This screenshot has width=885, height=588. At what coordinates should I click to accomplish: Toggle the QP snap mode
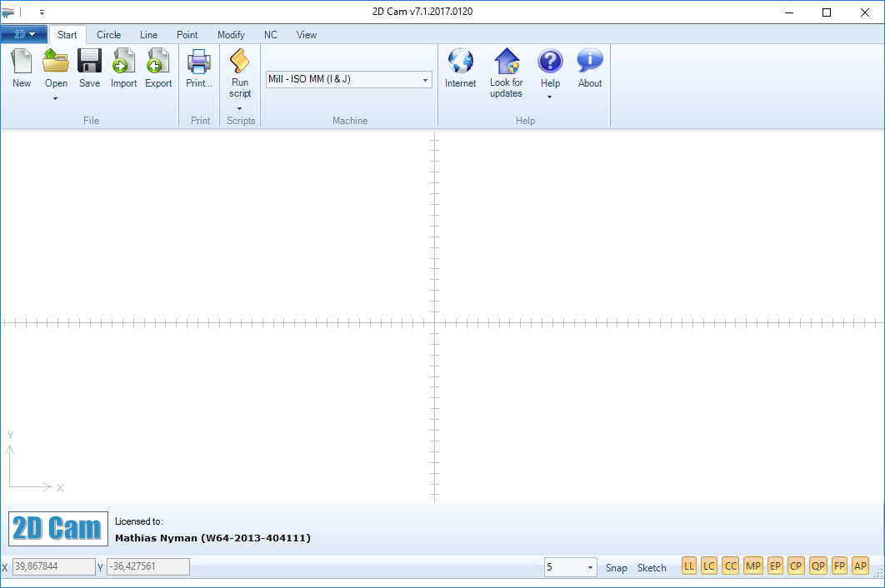pyautogui.click(x=817, y=566)
